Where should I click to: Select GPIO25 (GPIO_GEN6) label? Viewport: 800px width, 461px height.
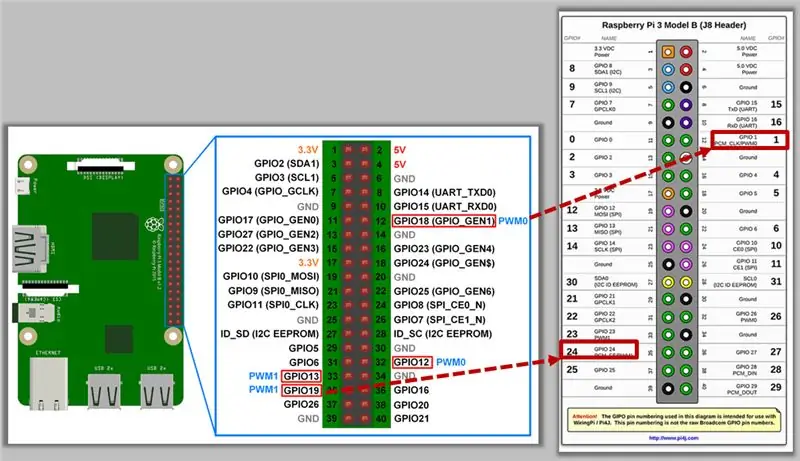(x=444, y=291)
